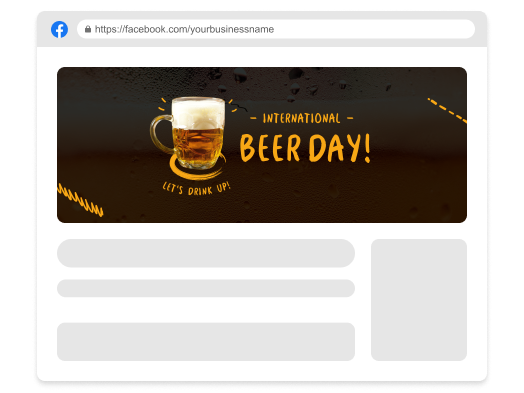This screenshot has width=524, height=393.
Task: Select the facebook.com/yourbusinessname URL field
Action: (x=276, y=29)
